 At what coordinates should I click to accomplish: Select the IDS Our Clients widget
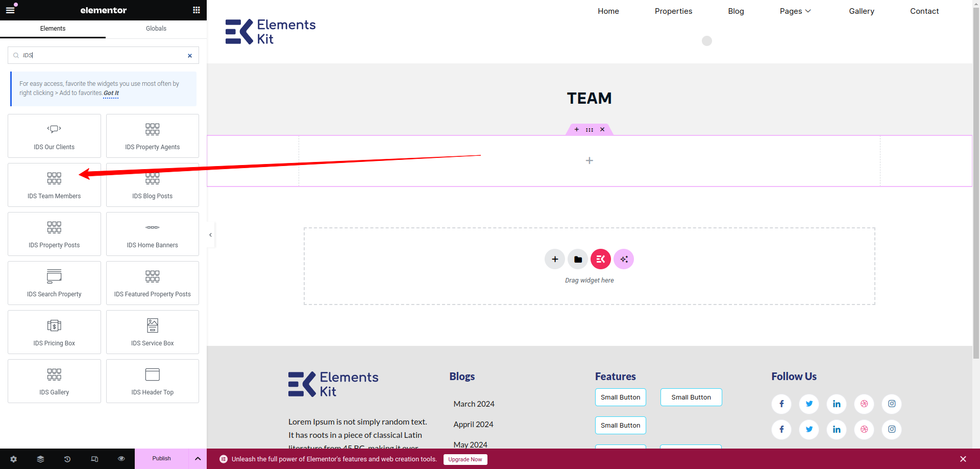(54, 136)
